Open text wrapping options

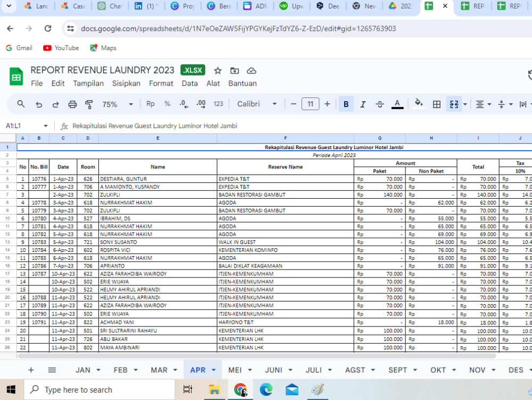(x=523, y=104)
